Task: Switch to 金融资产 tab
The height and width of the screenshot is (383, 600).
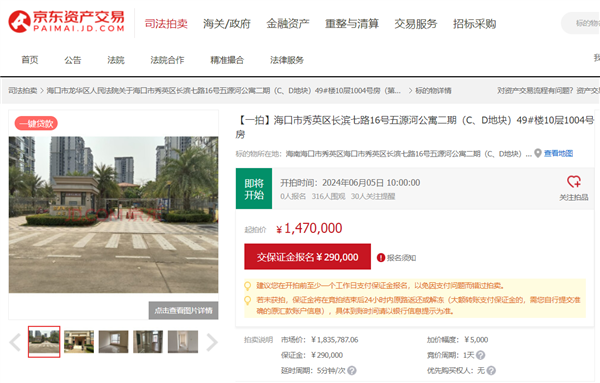Action: (288, 24)
